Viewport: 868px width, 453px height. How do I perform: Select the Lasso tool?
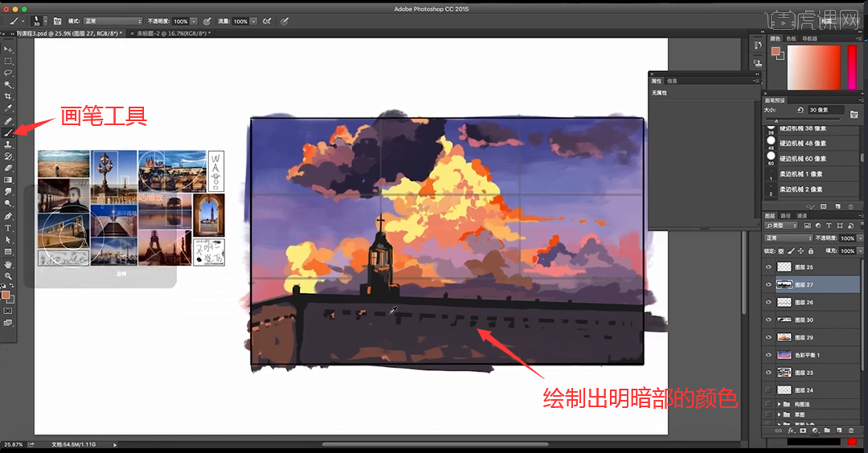[8, 73]
